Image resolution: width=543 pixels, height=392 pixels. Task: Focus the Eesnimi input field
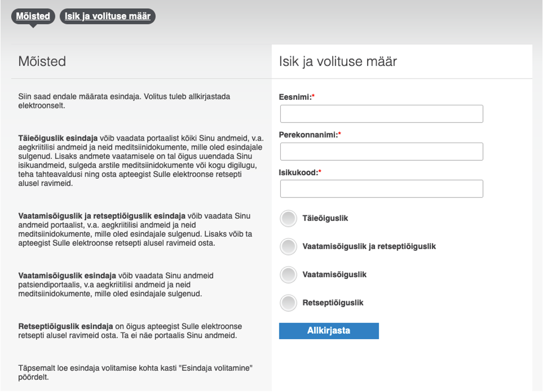point(381,114)
